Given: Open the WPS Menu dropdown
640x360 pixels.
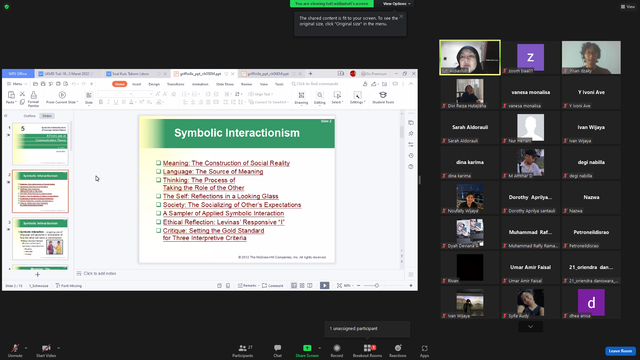Looking at the screenshot, I should (17, 84).
